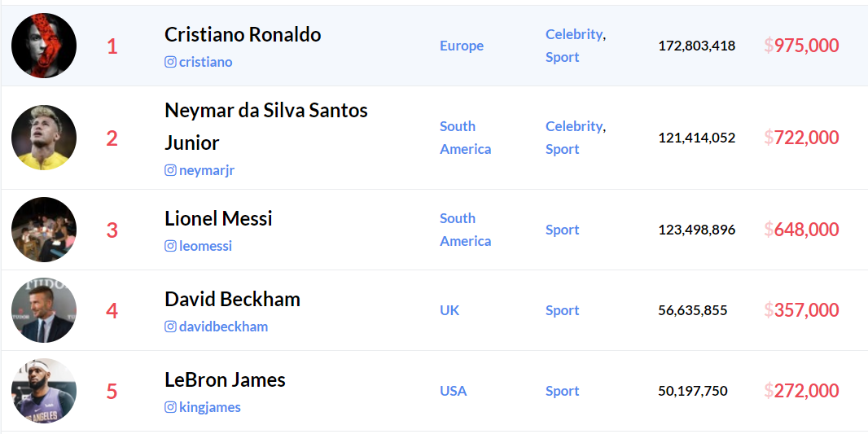Click Instagram icon beside neymarjr handle
Viewport: 868px width, 434px height.
tap(170, 170)
